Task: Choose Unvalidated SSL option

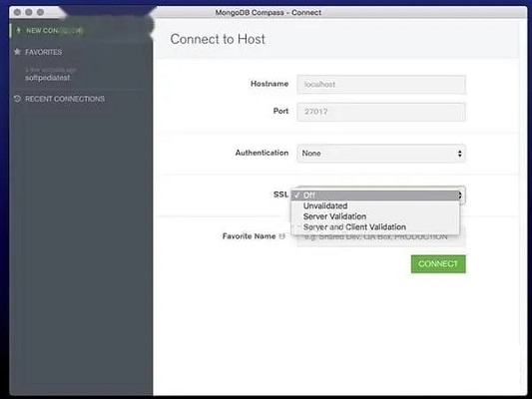Action: pyautogui.click(x=375, y=205)
